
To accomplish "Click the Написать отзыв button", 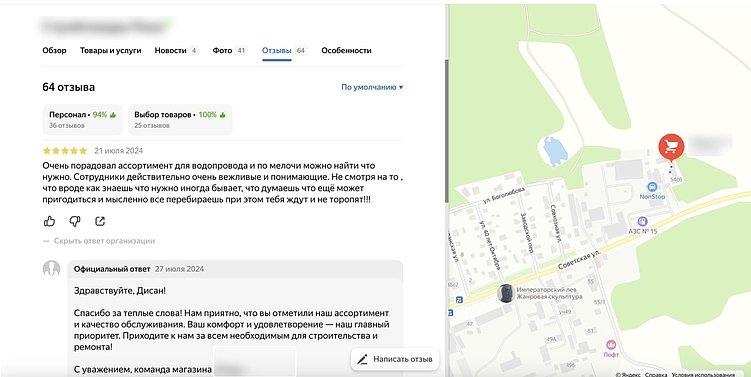I will pos(395,359).
